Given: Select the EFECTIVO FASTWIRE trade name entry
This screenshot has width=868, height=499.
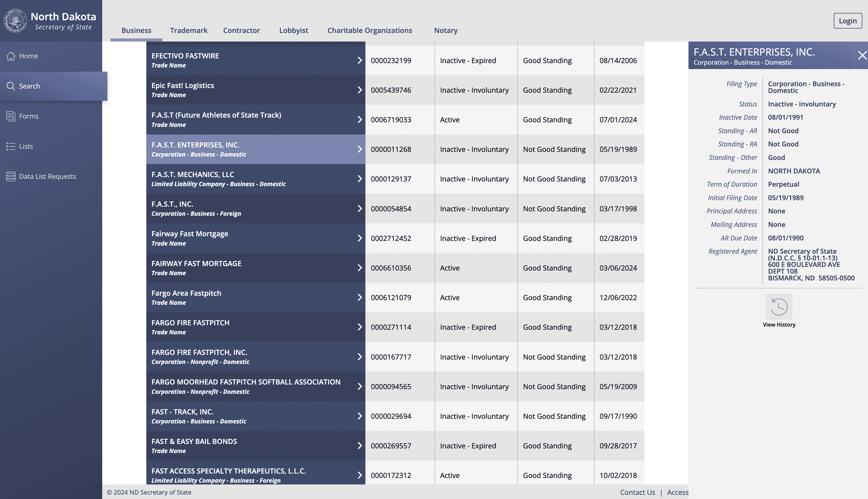Looking at the screenshot, I should [x=185, y=56].
